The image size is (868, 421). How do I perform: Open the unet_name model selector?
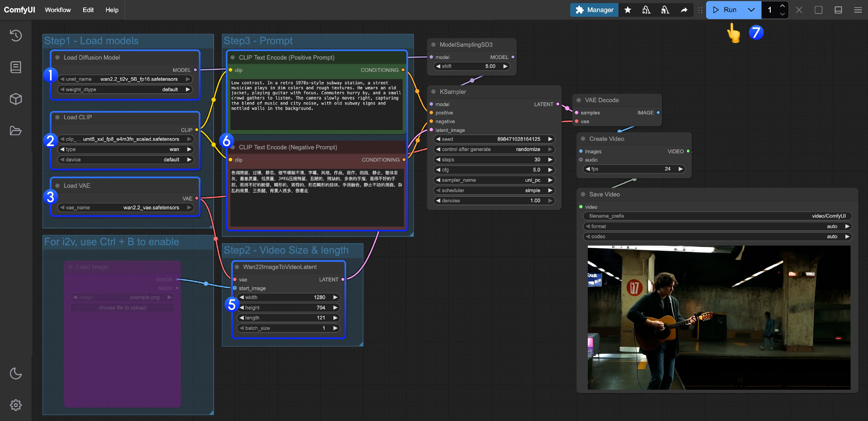pyautogui.click(x=125, y=79)
